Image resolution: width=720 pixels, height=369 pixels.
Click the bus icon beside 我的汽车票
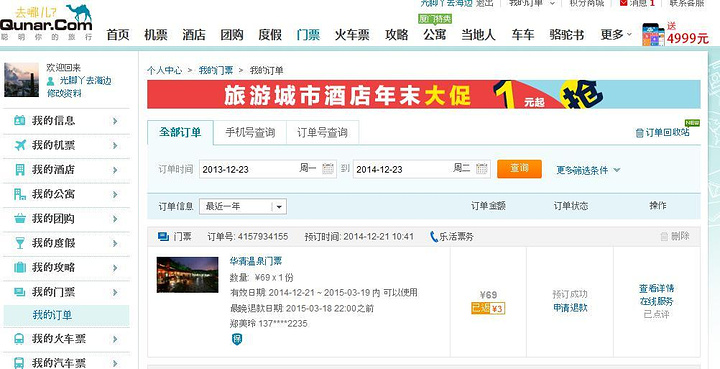click(x=19, y=363)
